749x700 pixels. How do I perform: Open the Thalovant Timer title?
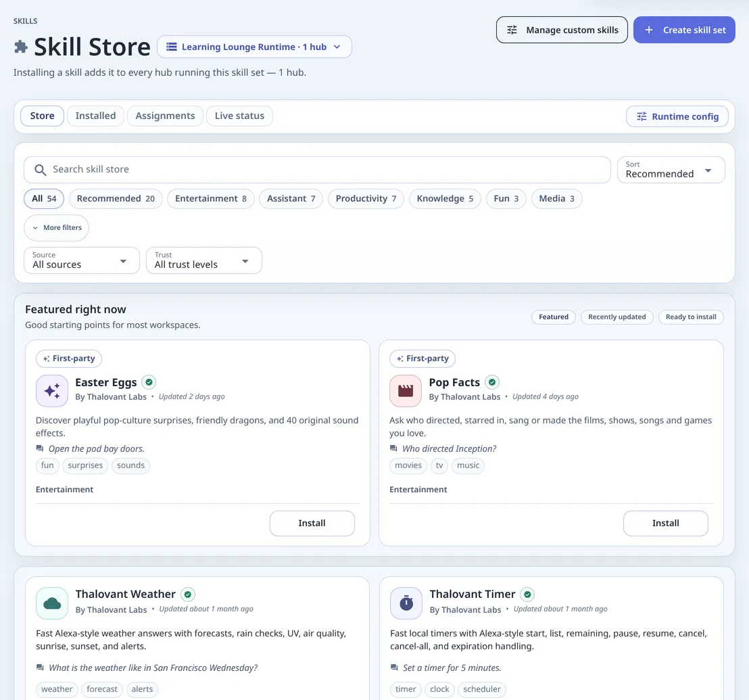[473, 594]
